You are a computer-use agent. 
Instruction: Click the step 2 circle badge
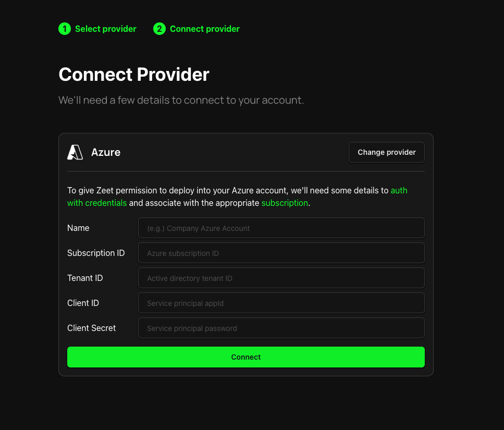point(159,29)
